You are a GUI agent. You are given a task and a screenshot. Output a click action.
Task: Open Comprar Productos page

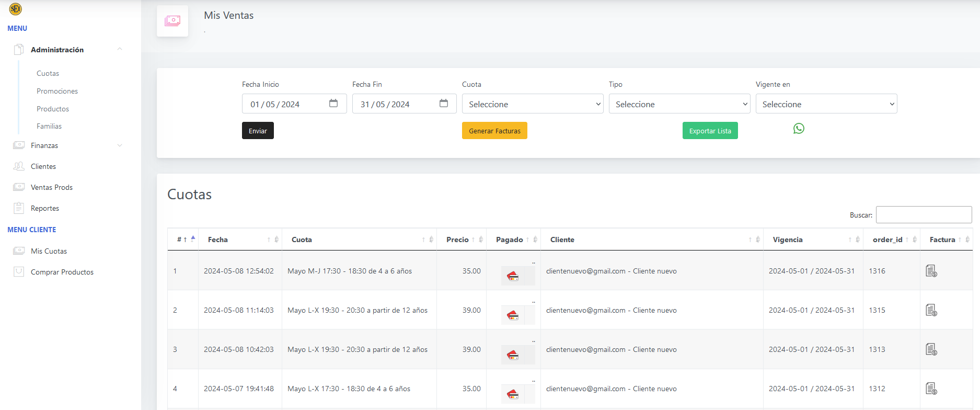coord(62,272)
